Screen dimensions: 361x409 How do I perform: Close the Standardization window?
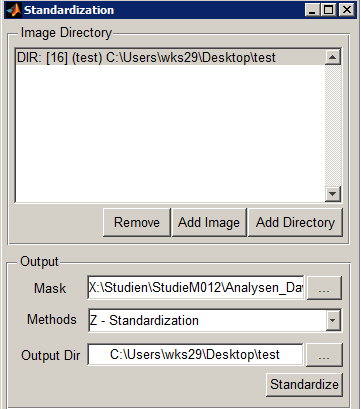(x=347, y=10)
